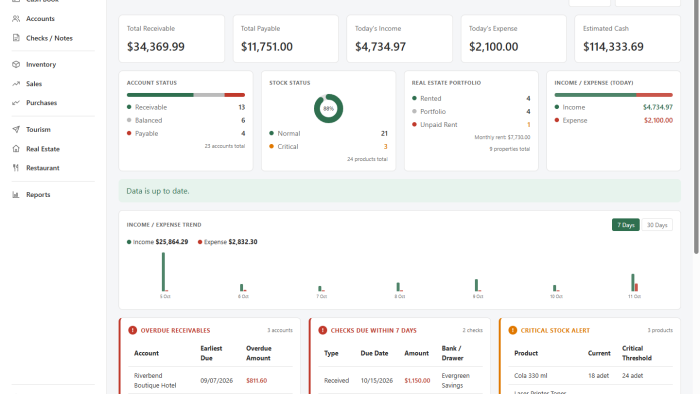Click the Tourism paper plane icon
Image resolution: width=700 pixels, height=394 pixels.
tap(16, 129)
